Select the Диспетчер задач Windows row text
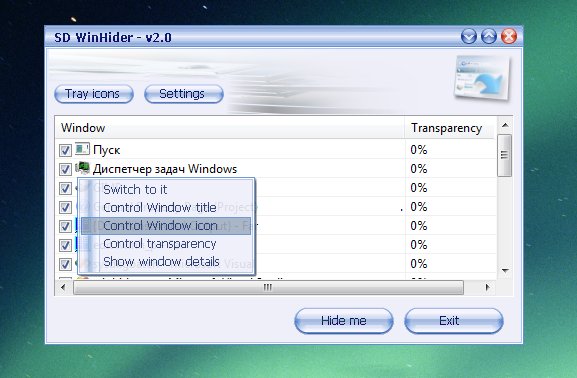This screenshot has height=378, width=577. coord(165,169)
